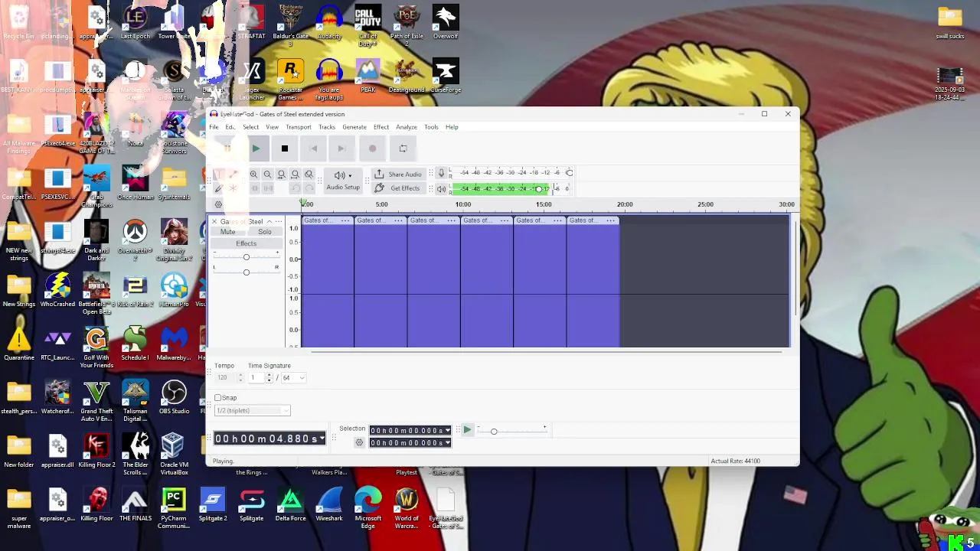This screenshot has height=551, width=980.
Task: Click the PyCharm Community desktop icon
Action: click(174, 508)
